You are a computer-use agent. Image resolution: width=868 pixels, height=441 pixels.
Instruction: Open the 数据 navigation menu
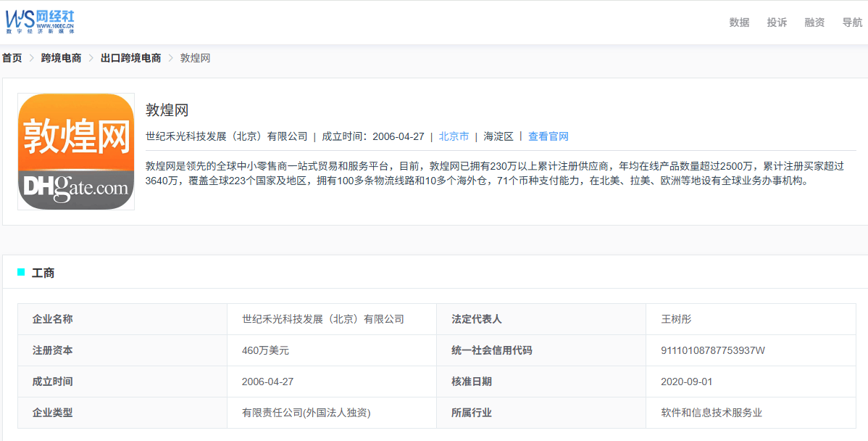click(x=739, y=22)
